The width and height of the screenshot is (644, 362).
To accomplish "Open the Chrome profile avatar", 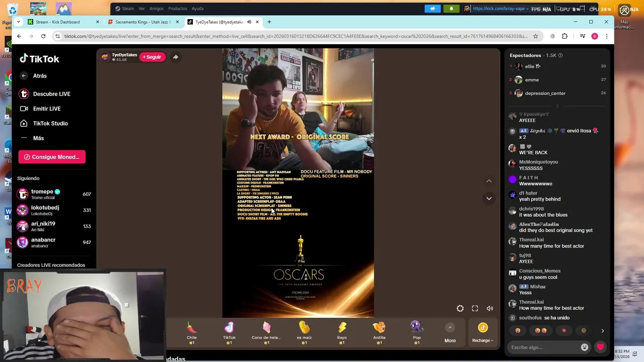I will coord(595,36).
